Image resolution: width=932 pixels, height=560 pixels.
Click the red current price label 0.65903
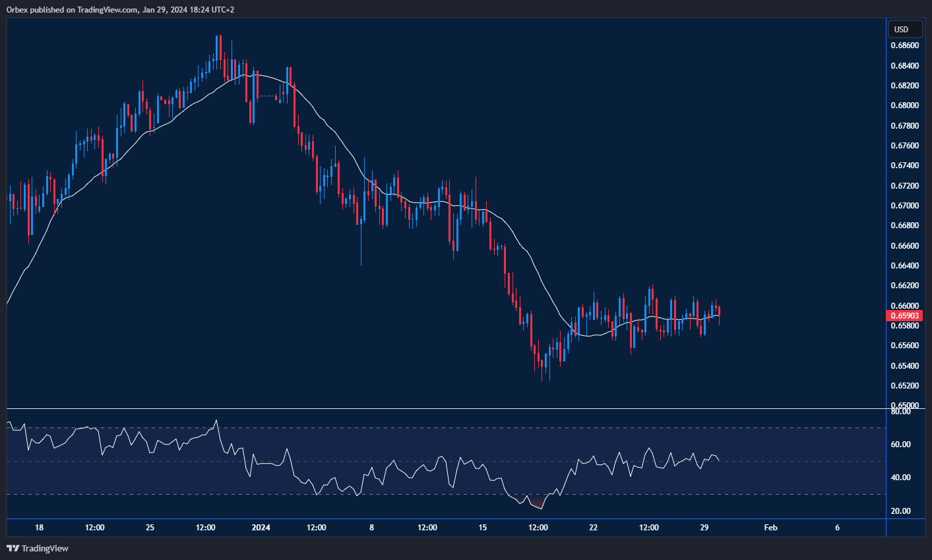point(905,315)
